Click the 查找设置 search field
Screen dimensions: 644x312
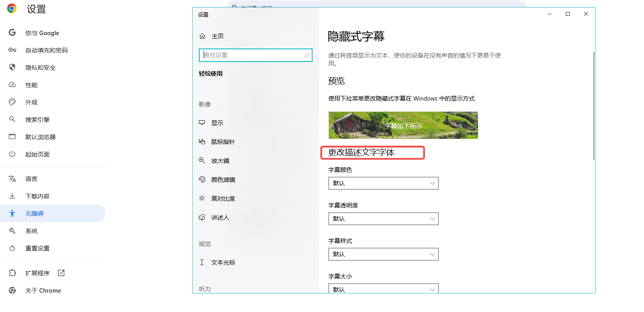256,55
